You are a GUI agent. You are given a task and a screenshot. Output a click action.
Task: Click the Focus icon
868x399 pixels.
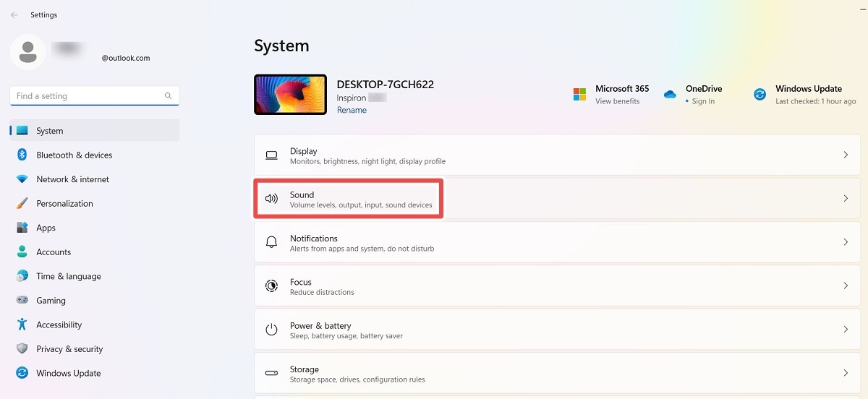click(271, 286)
